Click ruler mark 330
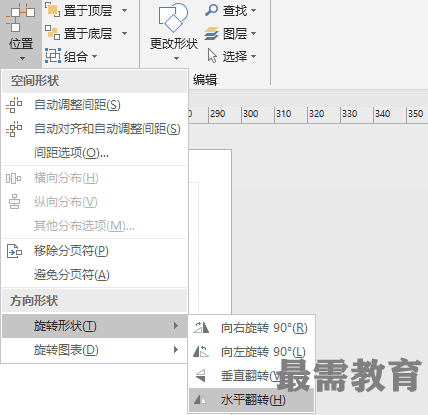The width and height of the screenshot is (428, 415). click(x=350, y=114)
